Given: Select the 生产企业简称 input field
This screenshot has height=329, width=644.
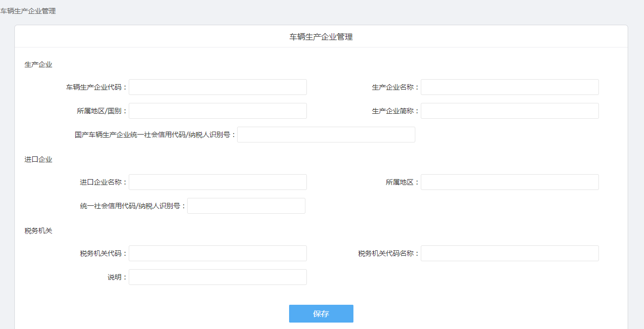Looking at the screenshot, I should pyautogui.click(x=509, y=111).
